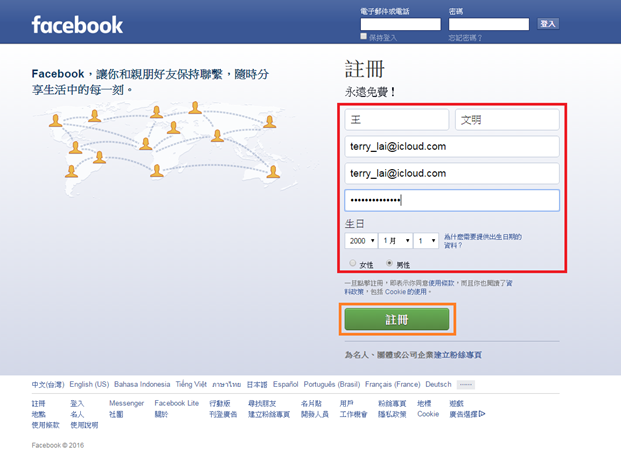Open the footer 遊戲 link
Screen dimensions: 621x453
point(456,404)
